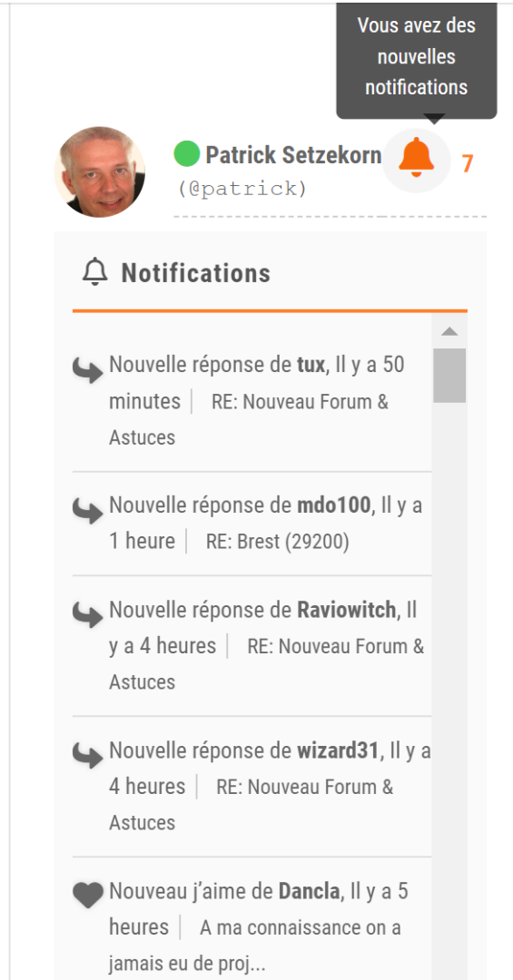Click the username wizard31 in notifications

[x=338, y=750]
